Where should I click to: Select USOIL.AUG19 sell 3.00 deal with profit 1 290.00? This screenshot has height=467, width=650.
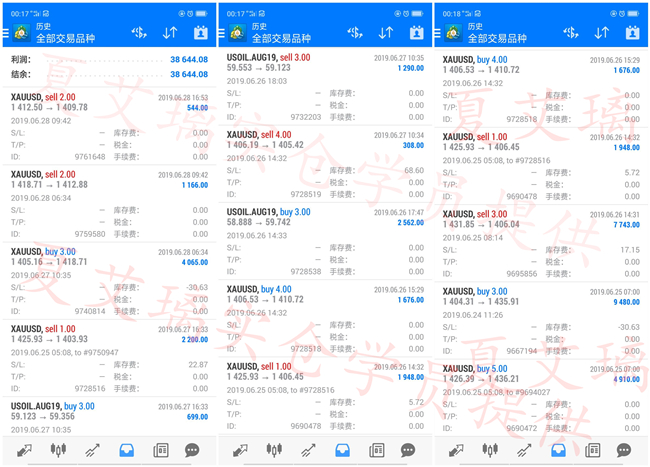point(325,87)
